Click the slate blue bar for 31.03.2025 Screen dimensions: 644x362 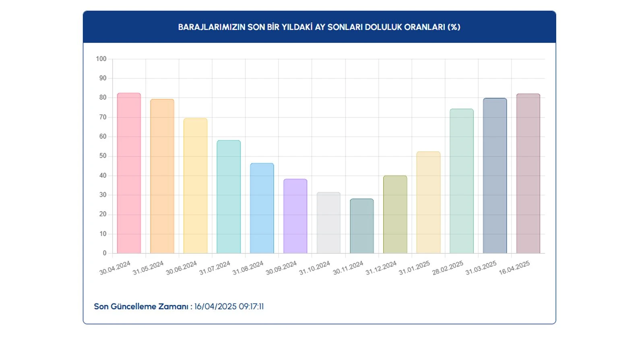tap(495, 176)
